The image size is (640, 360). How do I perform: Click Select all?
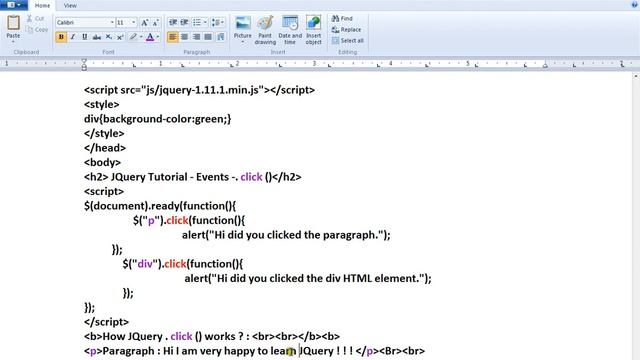348,40
